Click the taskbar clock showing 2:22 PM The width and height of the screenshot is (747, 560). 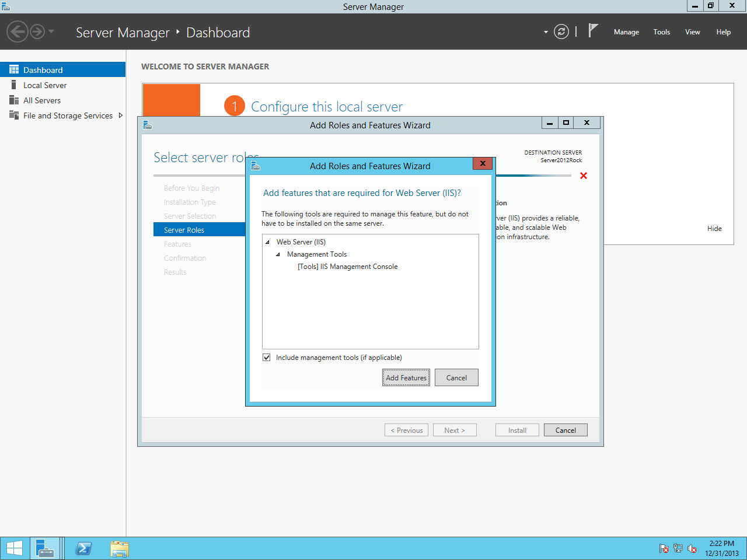(x=722, y=548)
